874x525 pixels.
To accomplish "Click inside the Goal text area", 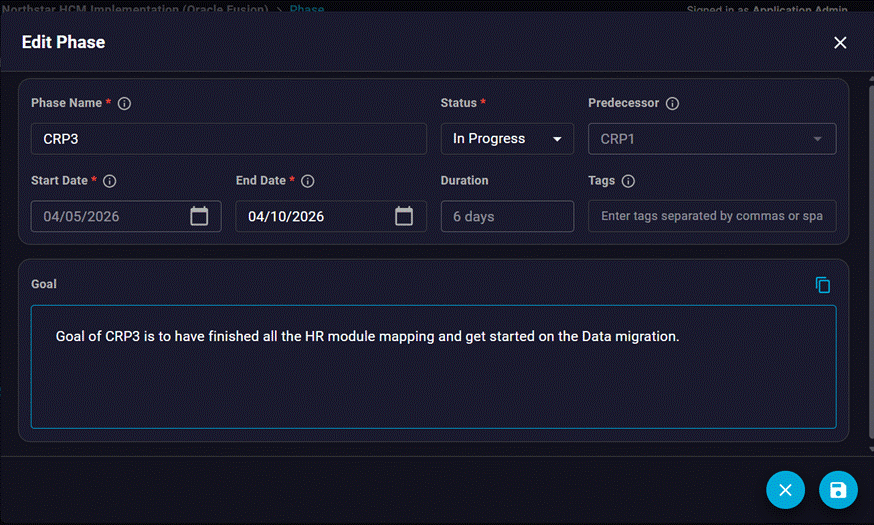I will [434, 367].
